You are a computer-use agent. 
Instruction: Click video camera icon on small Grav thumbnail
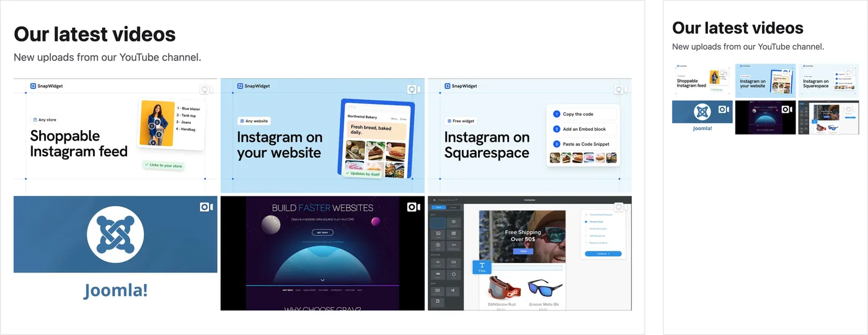click(x=787, y=110)
